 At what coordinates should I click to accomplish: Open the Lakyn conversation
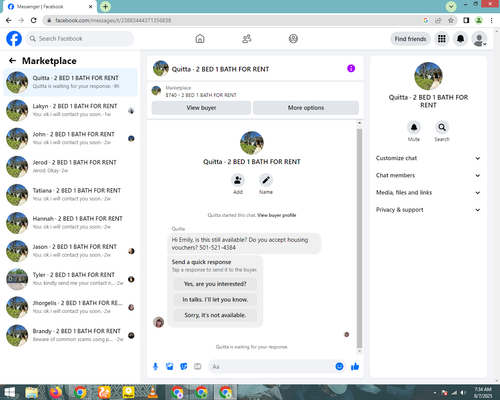click(70, 110)
